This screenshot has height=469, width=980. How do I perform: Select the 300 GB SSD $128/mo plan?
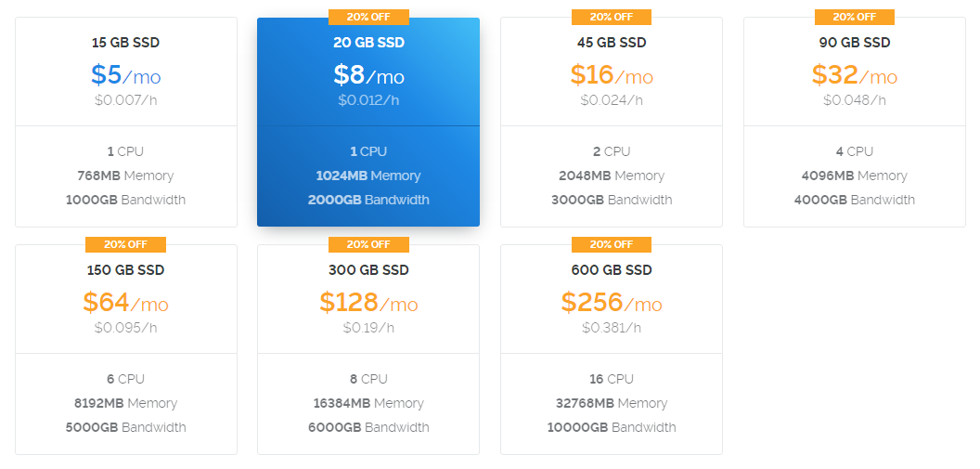368,349
